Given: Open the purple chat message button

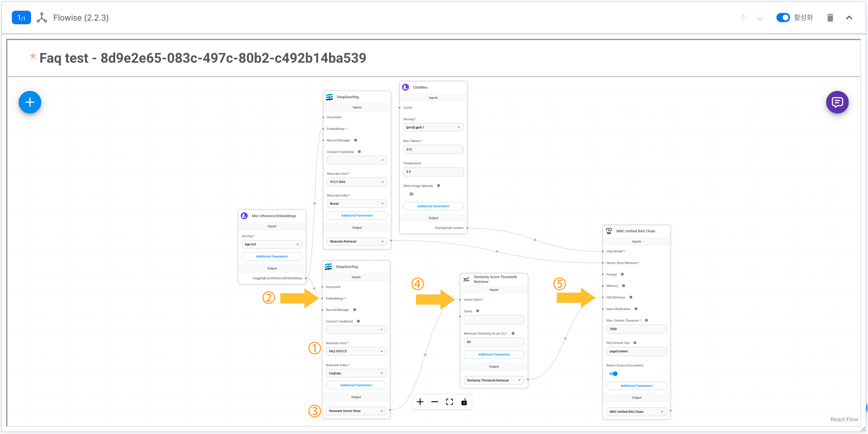Looking at the screenshot, I should (837, 102).
